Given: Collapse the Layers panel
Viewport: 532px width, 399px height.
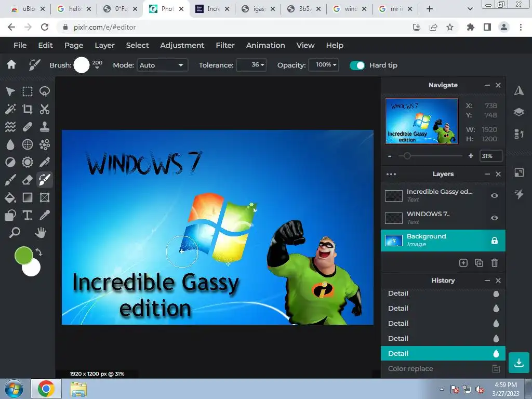Looking at the screenshot, I should tap(487, 174).
